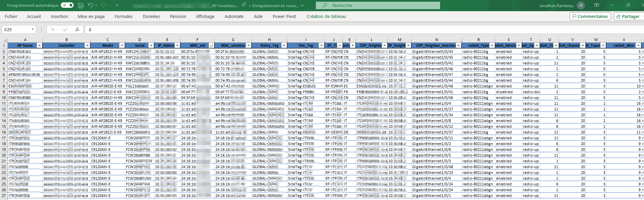Click the redo arrow icon
This screenshot has height=200, width=644.
103,5
